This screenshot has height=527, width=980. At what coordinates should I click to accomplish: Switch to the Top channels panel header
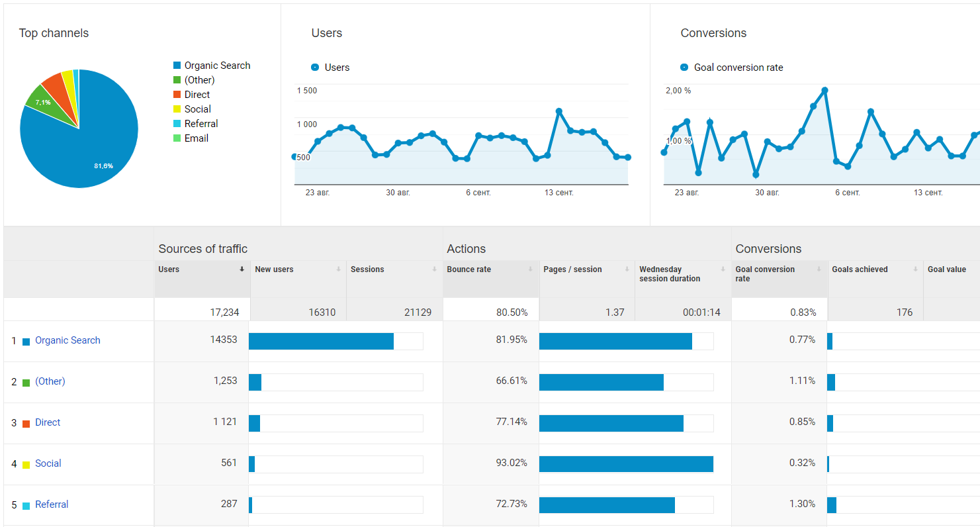[54, 32]
